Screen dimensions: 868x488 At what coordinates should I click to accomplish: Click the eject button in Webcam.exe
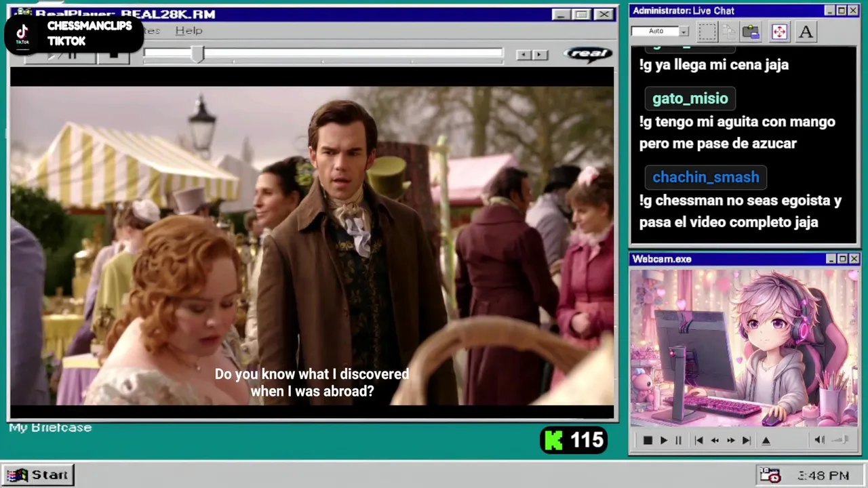click(x=766, y=441)
